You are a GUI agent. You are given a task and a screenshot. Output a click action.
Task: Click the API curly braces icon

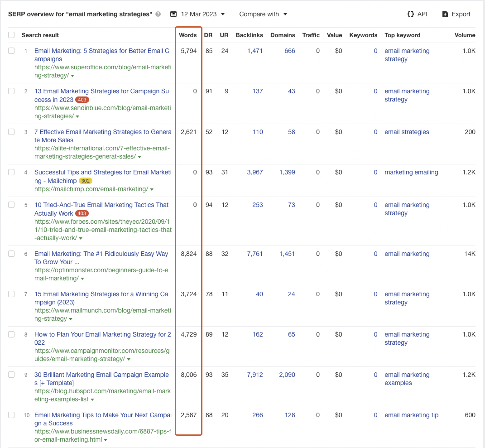coord(410,14)
